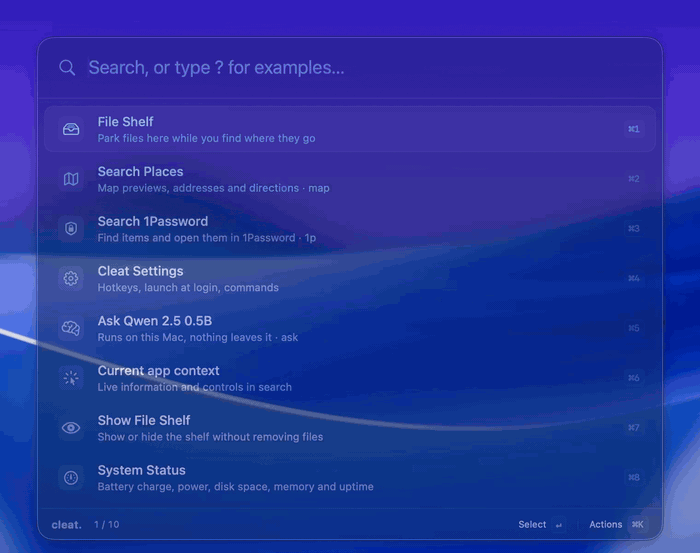
Task: Open System Status title
Action: [142, 470]
